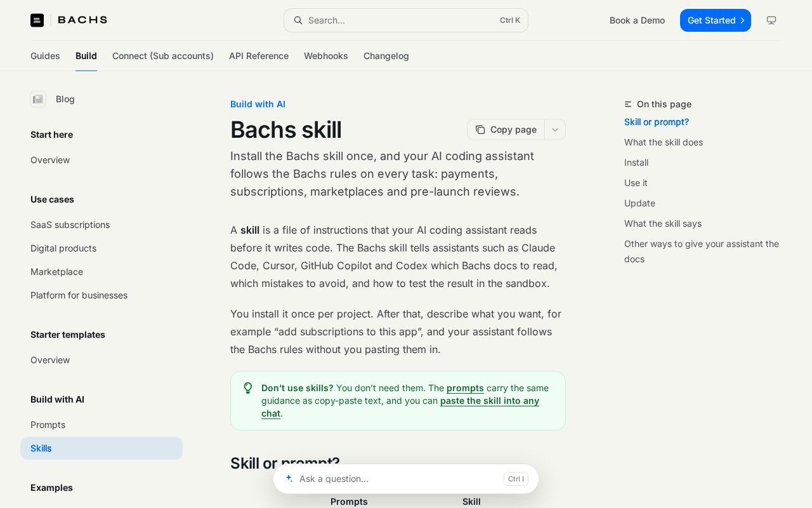Click the Get Started button
Viewport: 812px width, 508px height.
pos(716,20)
